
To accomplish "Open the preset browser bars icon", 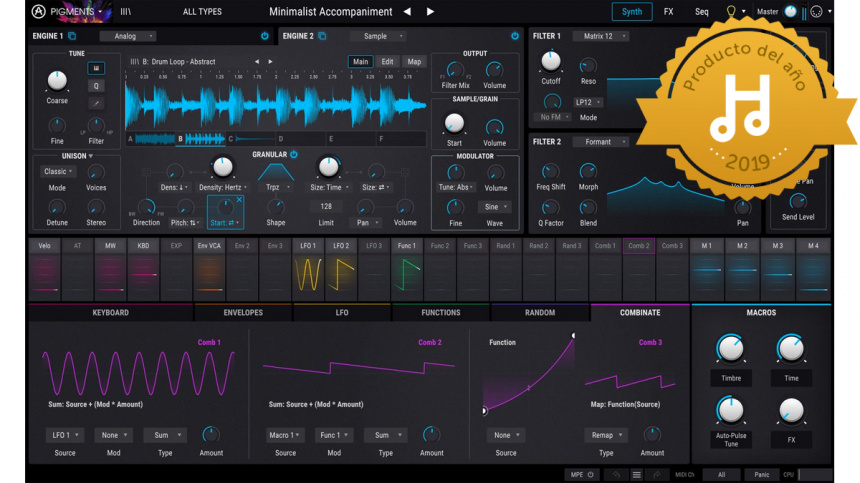I will [x=126, y=12].
